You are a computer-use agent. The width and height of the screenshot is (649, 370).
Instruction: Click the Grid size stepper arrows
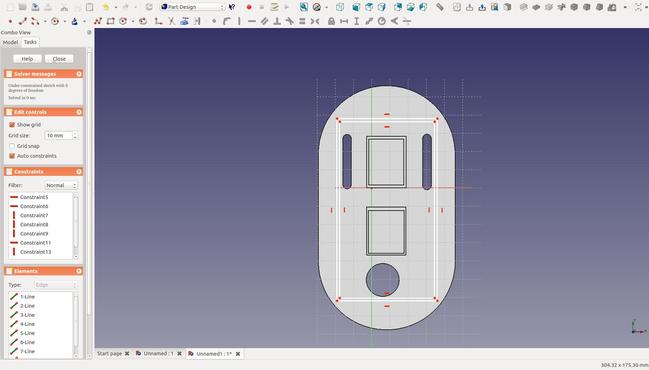click(x=75, y=135)
